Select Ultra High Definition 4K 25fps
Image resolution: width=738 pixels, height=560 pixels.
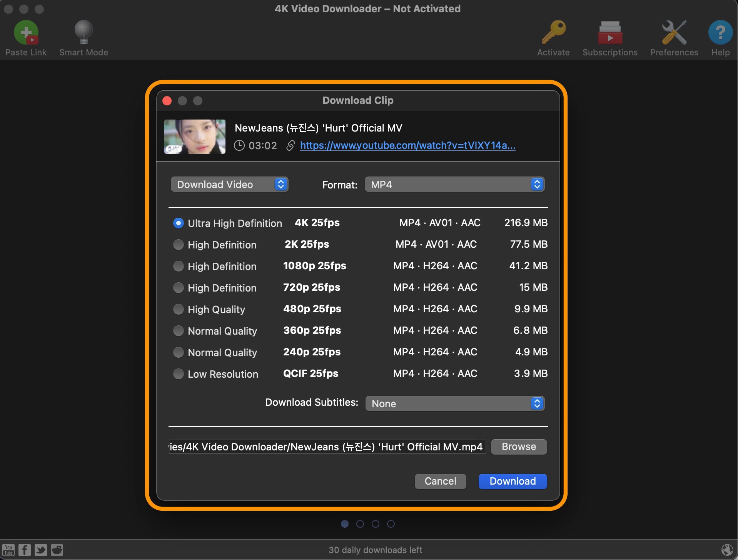tap(179, 223)
